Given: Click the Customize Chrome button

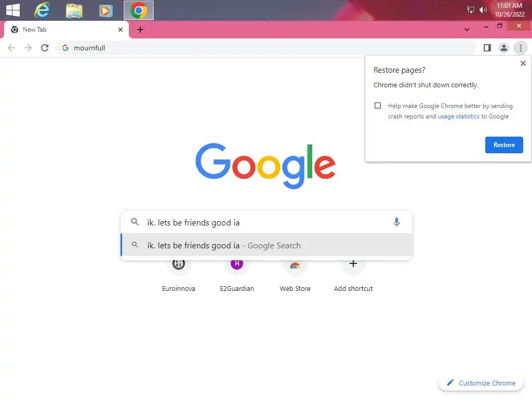Looking at the screenshot, I should pyautogui.click(x=481, y=383).
